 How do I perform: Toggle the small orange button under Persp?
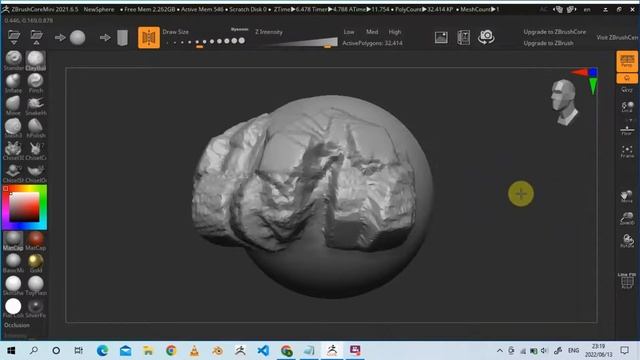click(x=627, y=78)
